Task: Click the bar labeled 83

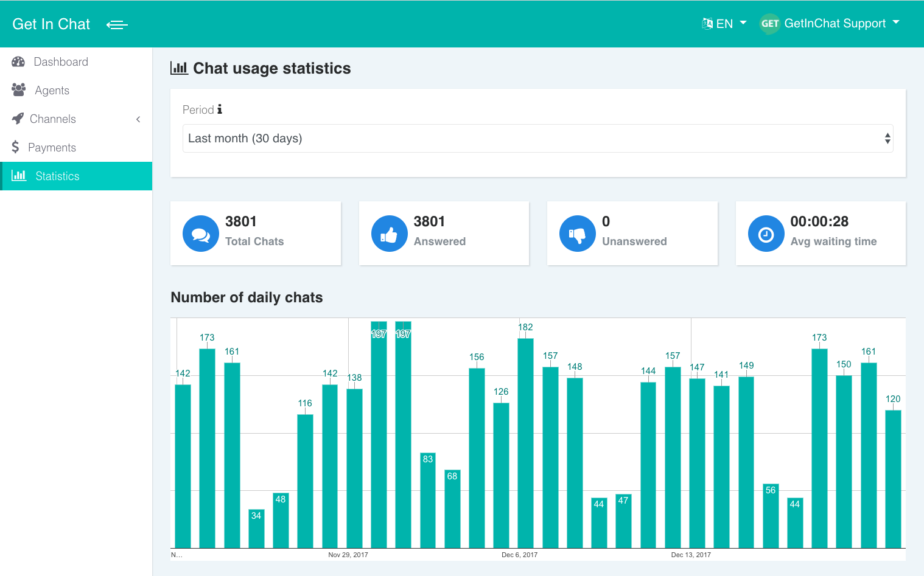Action: click(428, 500)
